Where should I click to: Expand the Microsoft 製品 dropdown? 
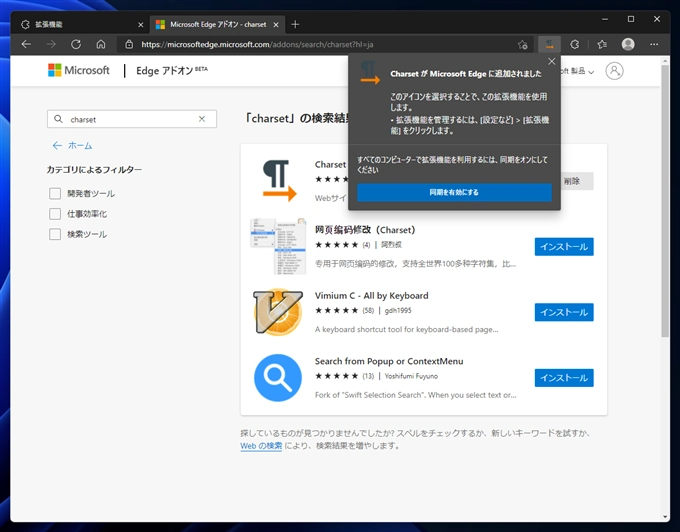[x=578, y=71]
